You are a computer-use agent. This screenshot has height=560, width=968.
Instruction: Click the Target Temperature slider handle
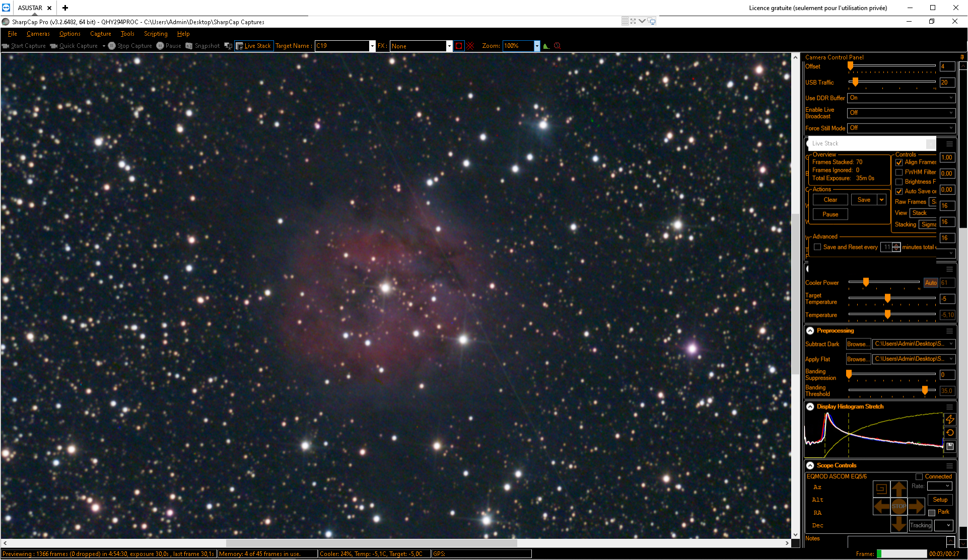[x=888, y=299]
